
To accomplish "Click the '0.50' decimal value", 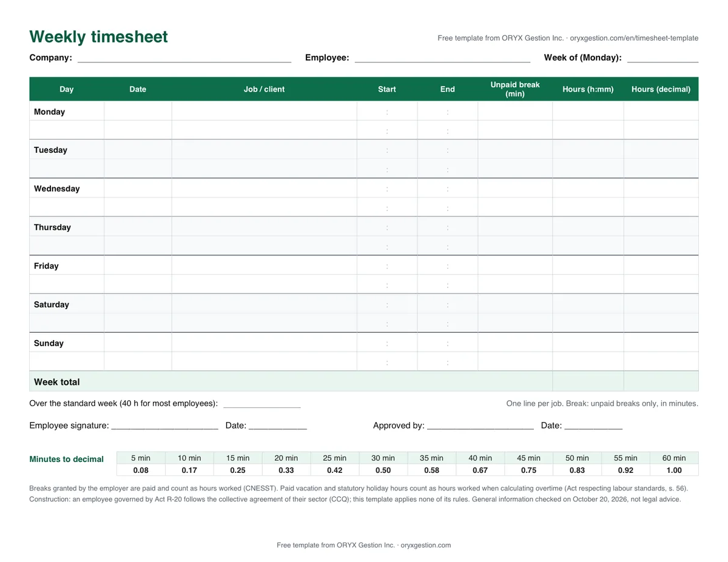I will pyautogui.click(x=383, y=470).
